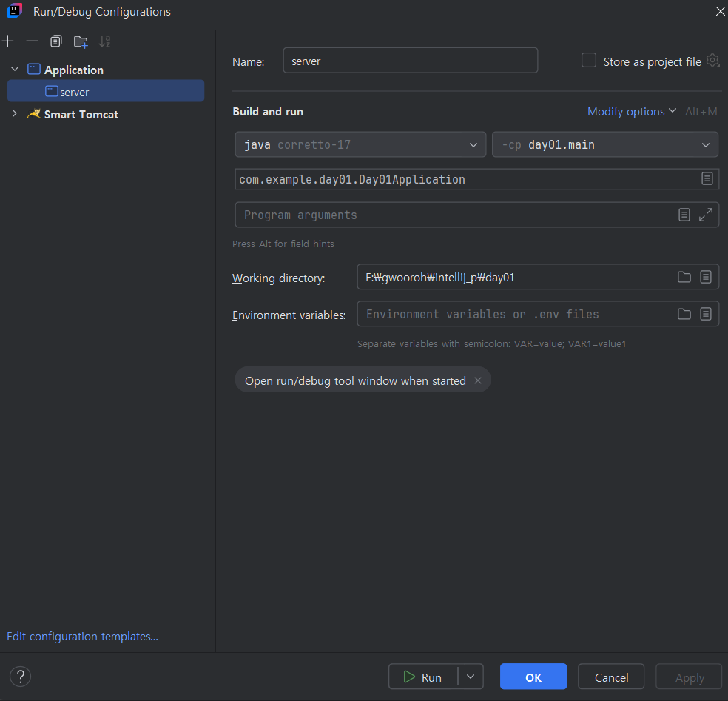Image resolution: width=728 pixels, height=701 pixels.
Task: Click the IntelliJ logo in the title bar
Action: click(15, 10)
